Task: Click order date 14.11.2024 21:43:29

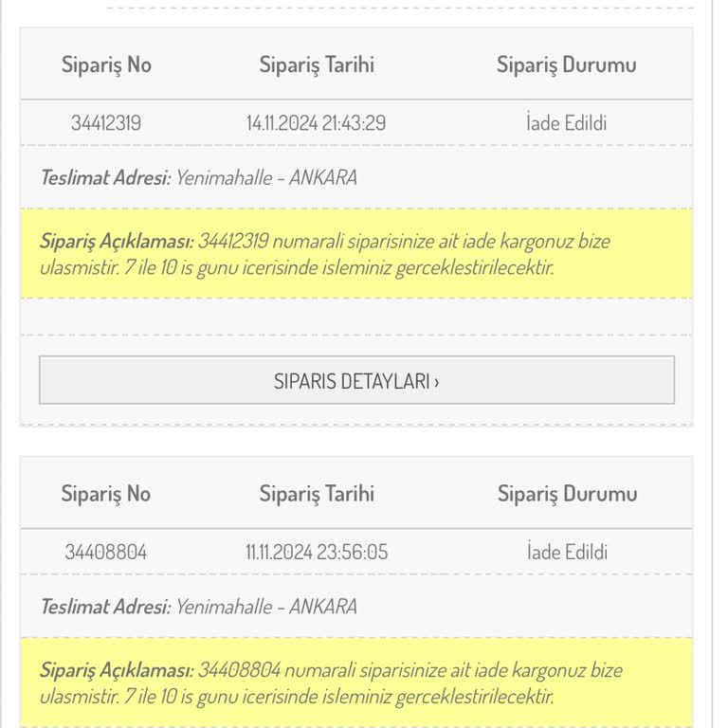Action: click(x=317, y=123)
